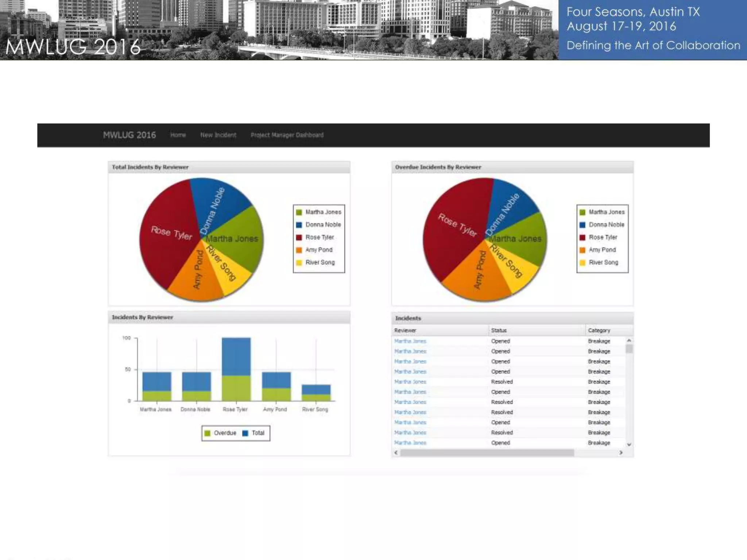Click horizontal scrollbar of Incidents grid
Viewport: 747px width, 560px height.
487,453
